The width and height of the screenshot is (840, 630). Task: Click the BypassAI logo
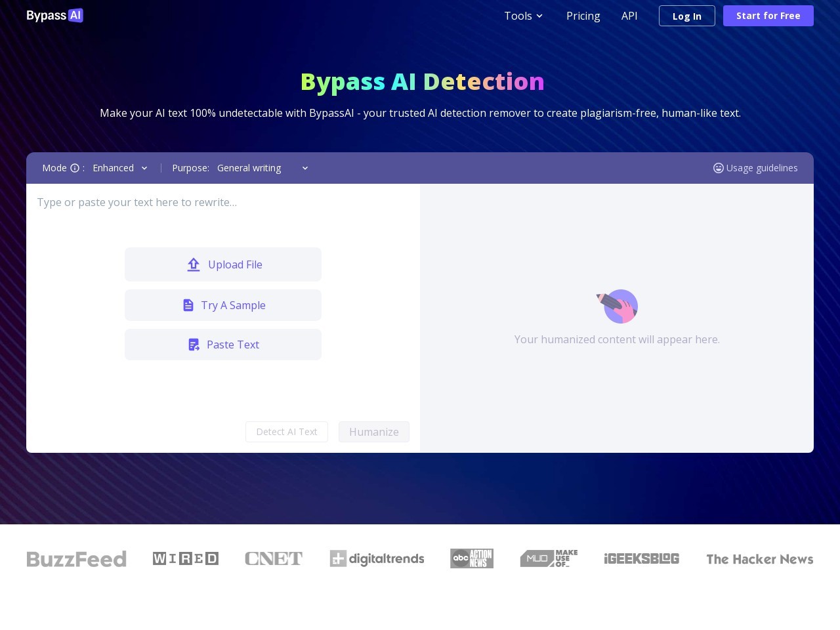tap(55, 15)
